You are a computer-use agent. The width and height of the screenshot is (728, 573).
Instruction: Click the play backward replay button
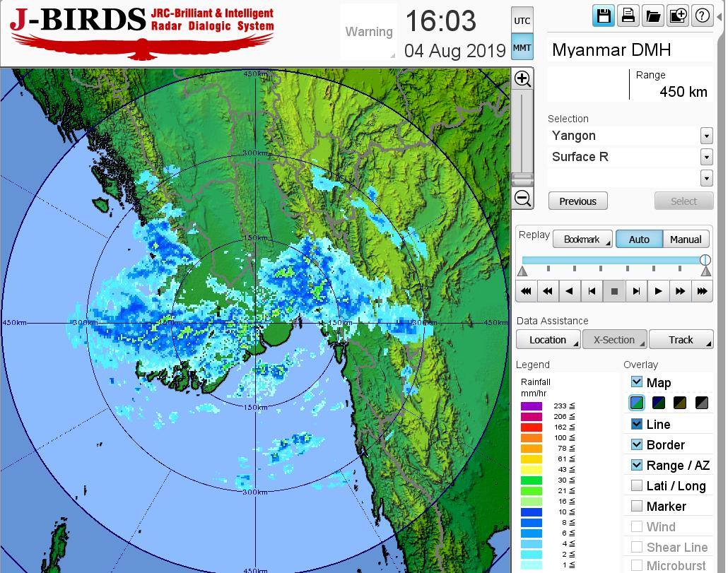tap(570, 291)
